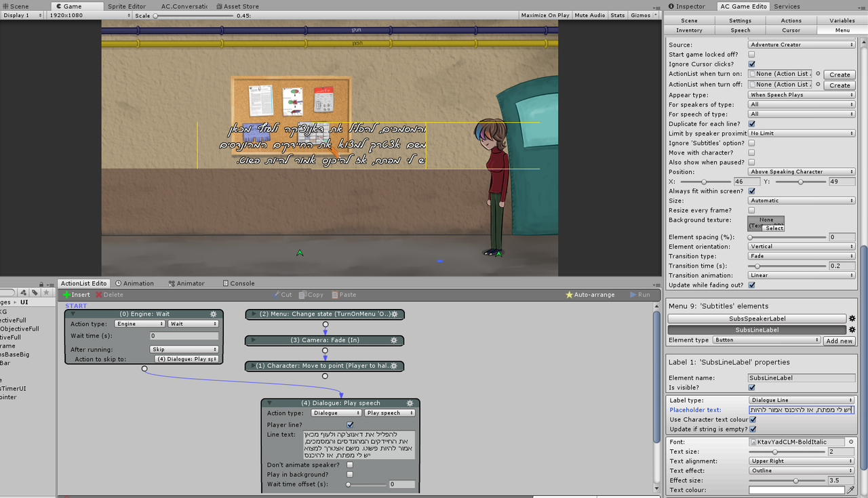868x498 pixels.
Task: Click output socket of Engine: Wait node
Action: [x=144, y=369]
